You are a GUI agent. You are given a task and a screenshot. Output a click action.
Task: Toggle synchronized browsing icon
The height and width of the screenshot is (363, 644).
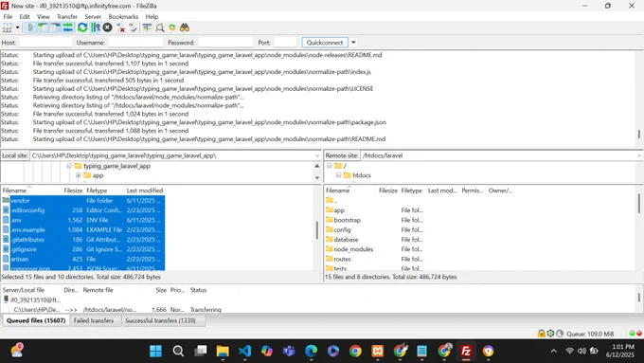172,27
